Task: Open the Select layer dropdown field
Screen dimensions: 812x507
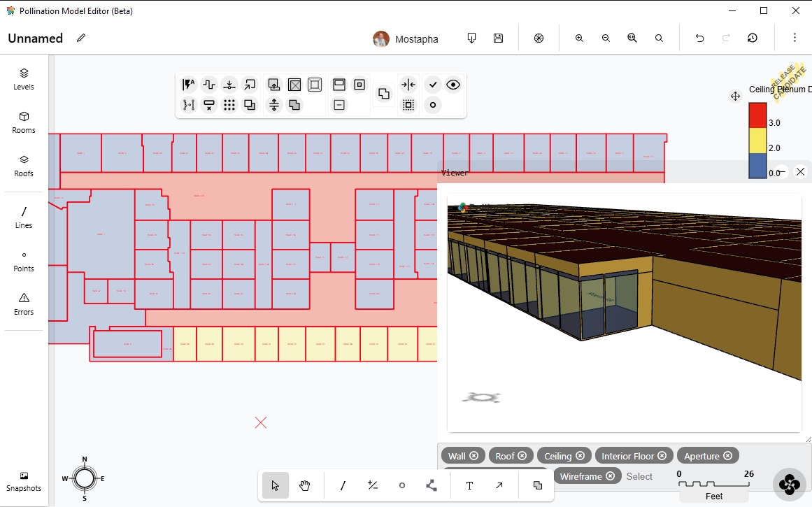Action: point(639,476)
